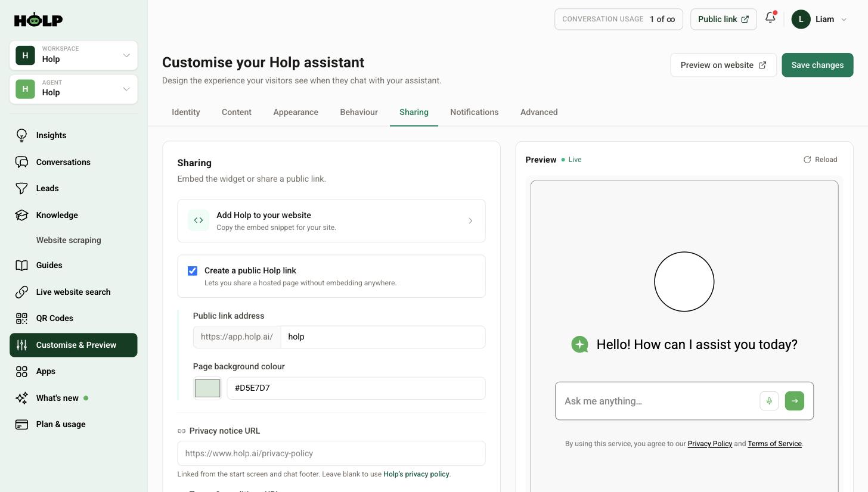Click agent H badge icon
The image size is (868, 492).
click(25, 89)
